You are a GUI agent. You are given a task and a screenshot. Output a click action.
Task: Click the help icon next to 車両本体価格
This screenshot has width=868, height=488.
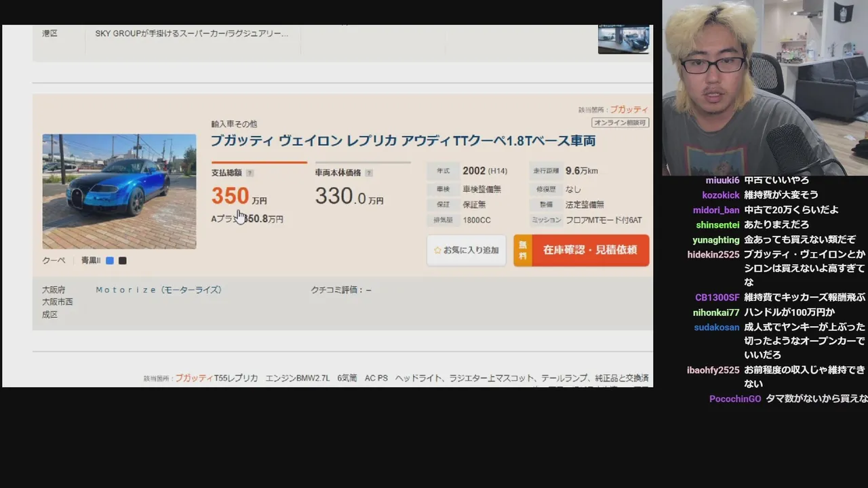(x=369, y=173)
